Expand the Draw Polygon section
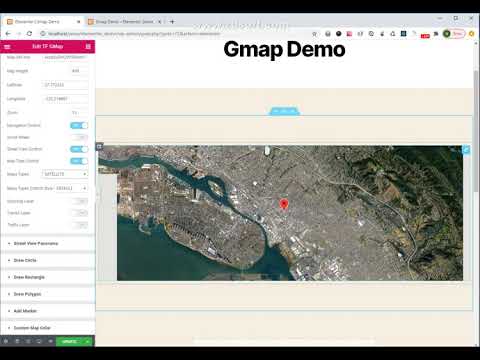480x360 pixels. [x=48, y=294]
